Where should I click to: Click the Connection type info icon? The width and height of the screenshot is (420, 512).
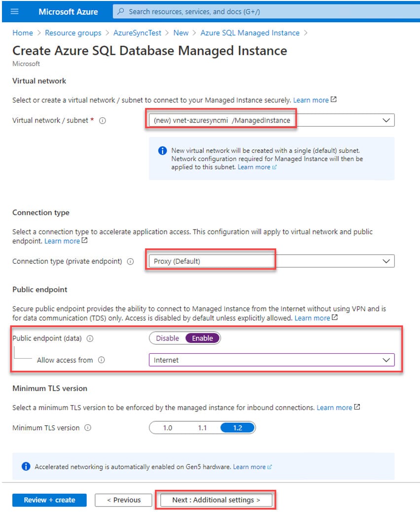click(129, 261)
